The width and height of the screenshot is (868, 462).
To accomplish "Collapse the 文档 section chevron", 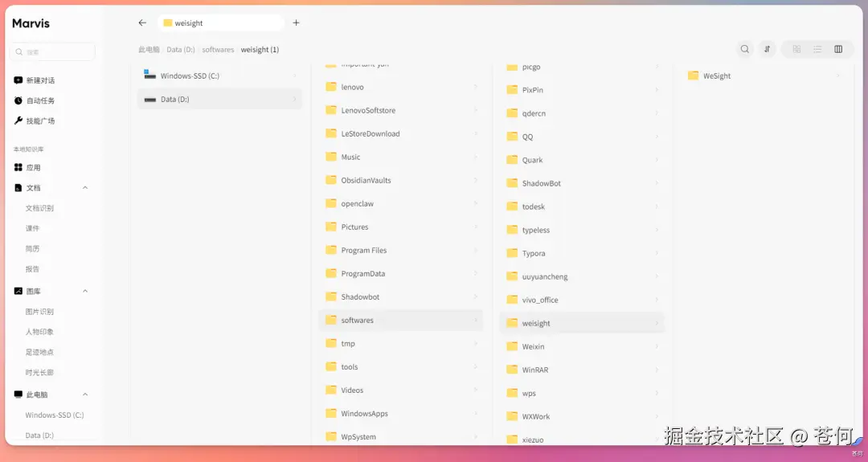I will click(85, 187).
